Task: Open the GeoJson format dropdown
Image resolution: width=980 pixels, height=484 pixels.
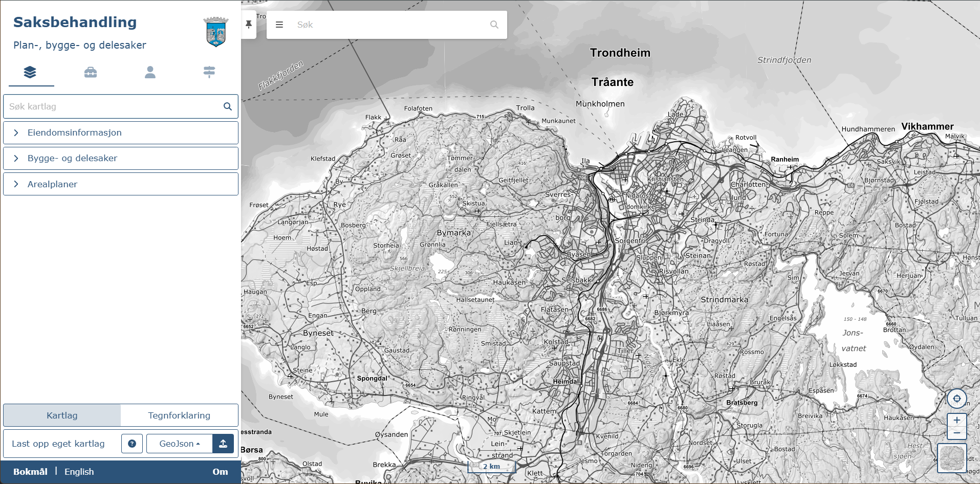Action: click(179, 444)
